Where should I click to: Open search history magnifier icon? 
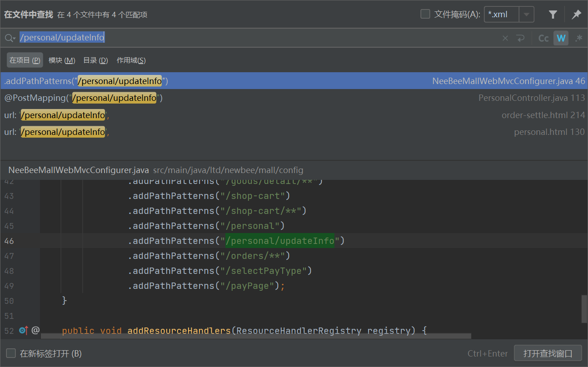click(x=10, y=38)
